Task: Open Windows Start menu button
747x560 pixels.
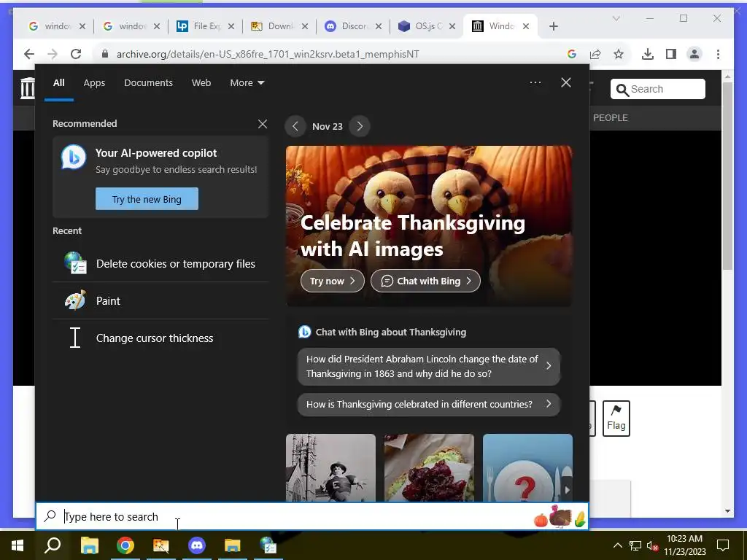Action: point(18,545)
